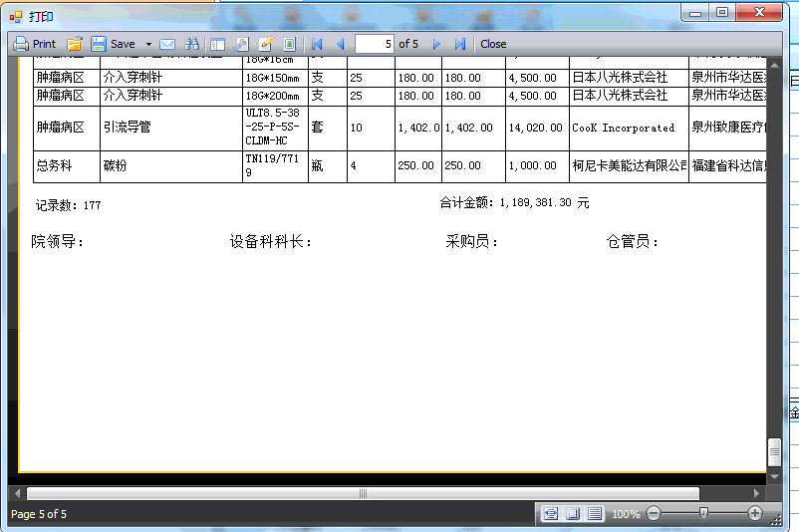Screen dimensions: 799x532
Task: Click the vertical scrollbar down arrow
Action: pyautogui.click(x=774, y=476)
